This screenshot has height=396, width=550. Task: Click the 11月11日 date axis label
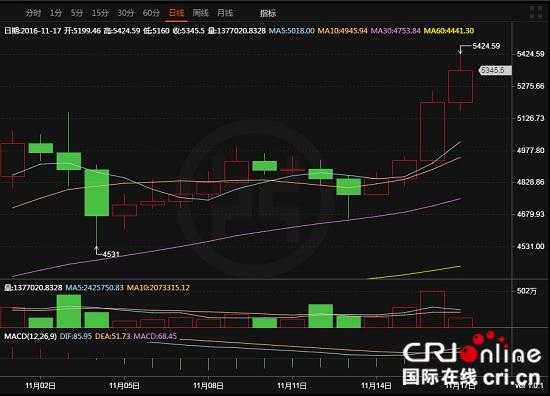[x=292, y=386]
